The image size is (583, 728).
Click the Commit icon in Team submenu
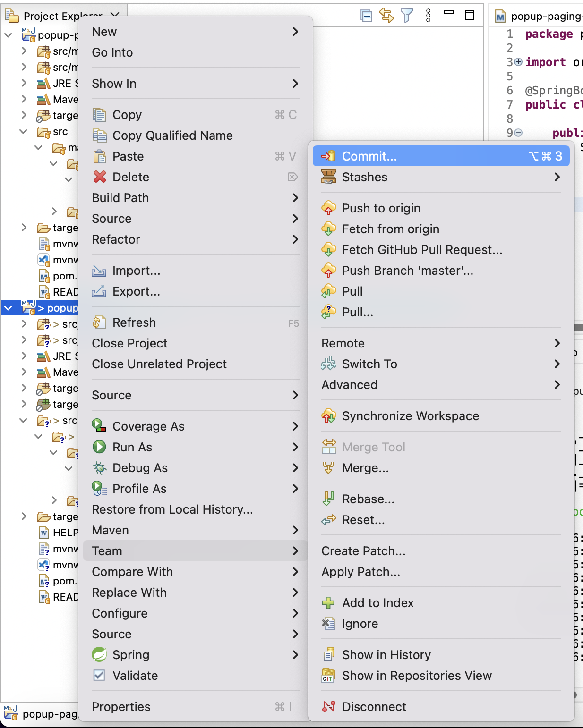[x=328, y=156]
